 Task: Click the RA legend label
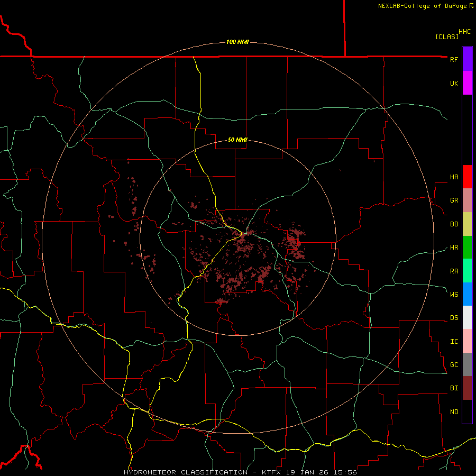[x=454, y=271]
